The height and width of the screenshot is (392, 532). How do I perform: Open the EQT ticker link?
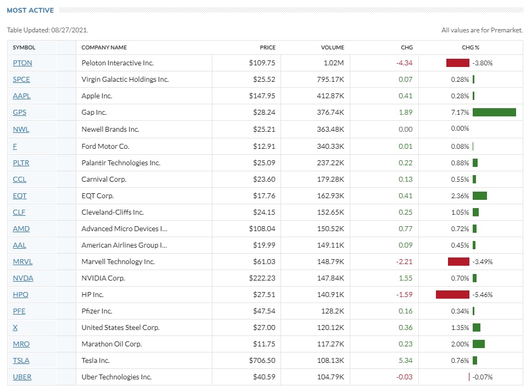pyautogui.click(x=20, y=196)
